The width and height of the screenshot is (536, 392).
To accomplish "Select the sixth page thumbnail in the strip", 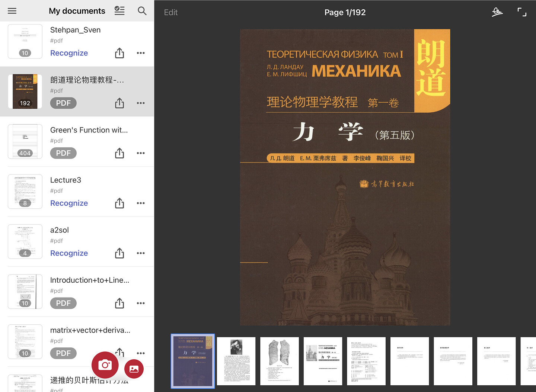I will [x=410, y=361].
